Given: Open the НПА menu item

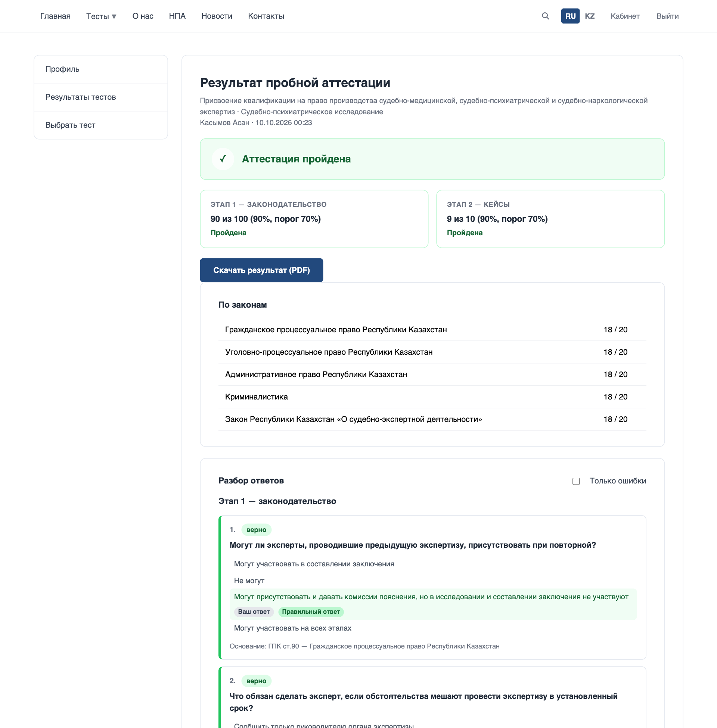Looking at the screenshot, I should 177,16.
